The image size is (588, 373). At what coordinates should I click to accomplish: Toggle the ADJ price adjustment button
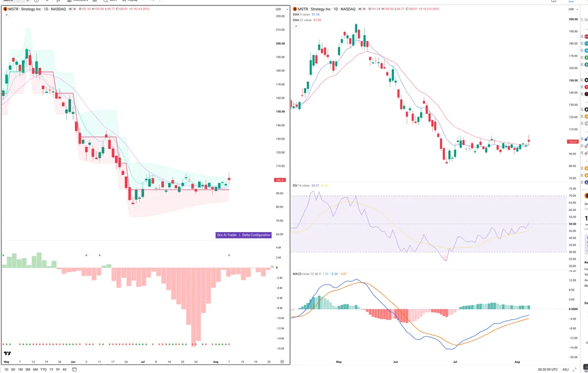pos(565,370)
